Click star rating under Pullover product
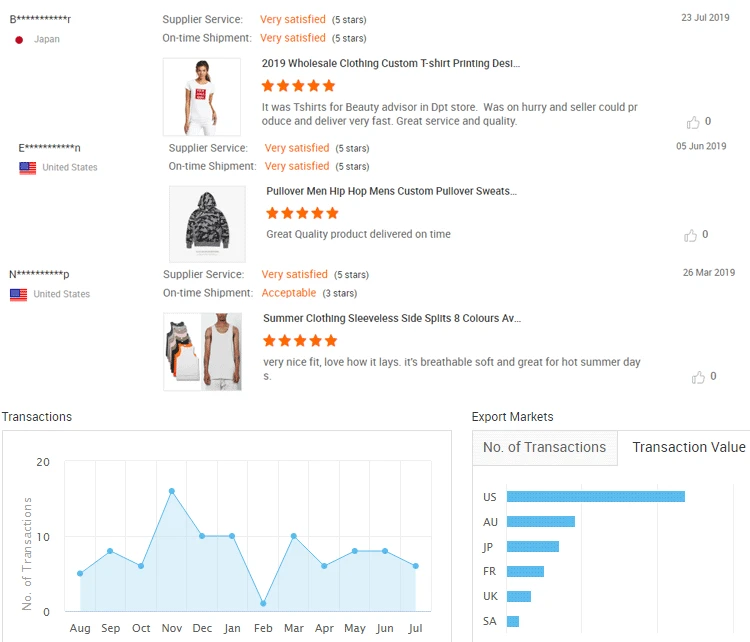 pos(302,213)
